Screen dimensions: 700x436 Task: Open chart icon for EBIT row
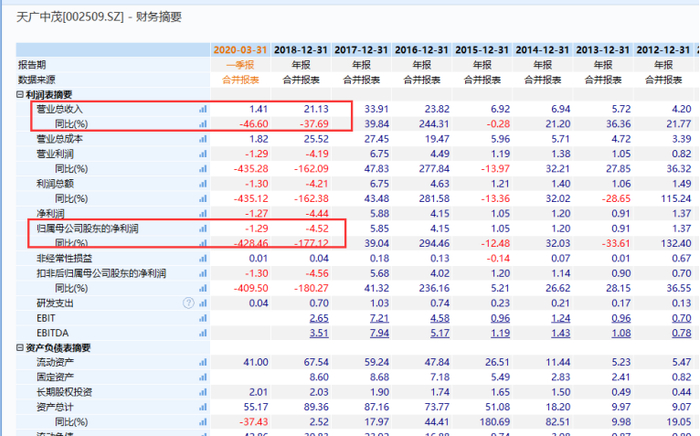coord(203,318)
